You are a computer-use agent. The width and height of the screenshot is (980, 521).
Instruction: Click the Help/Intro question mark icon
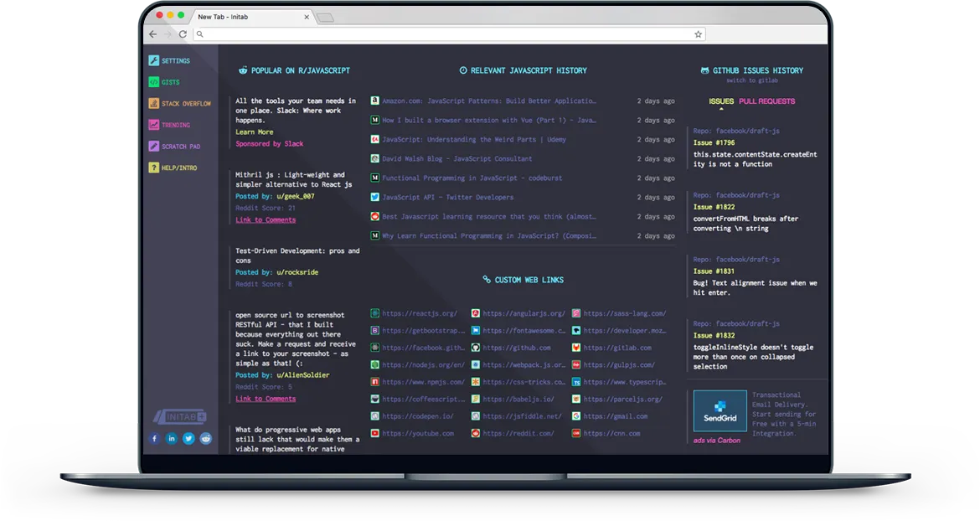point(153,168)
